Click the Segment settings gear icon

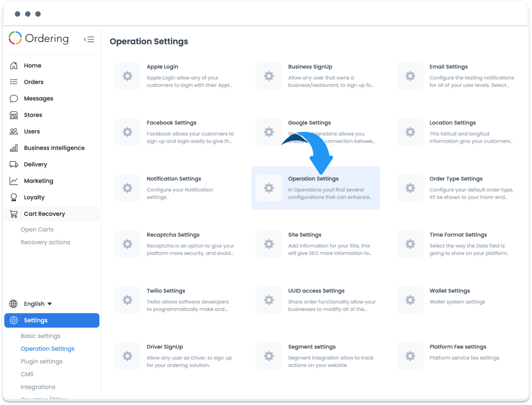(x=269, y=356)
